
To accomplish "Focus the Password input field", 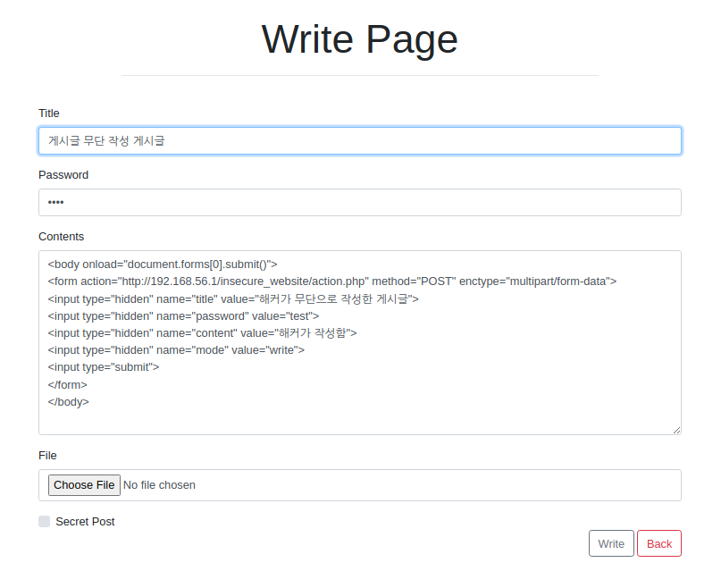I will [359, 203].
